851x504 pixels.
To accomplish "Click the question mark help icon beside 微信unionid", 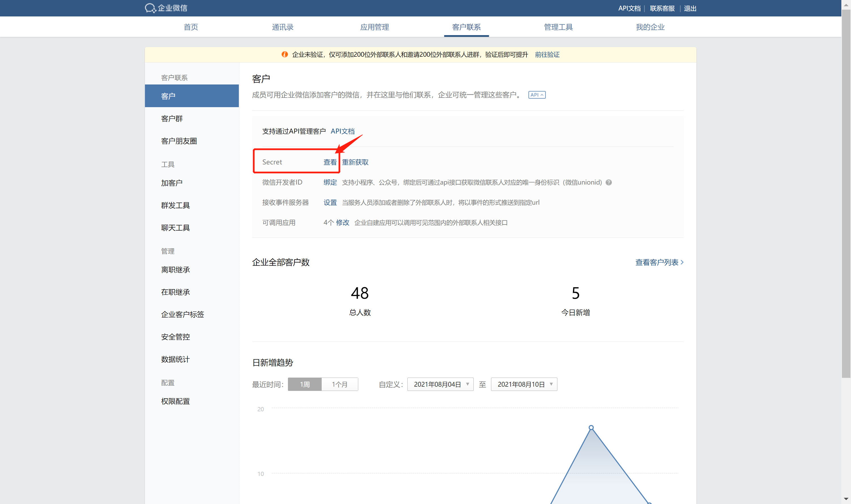I will 609,182.
